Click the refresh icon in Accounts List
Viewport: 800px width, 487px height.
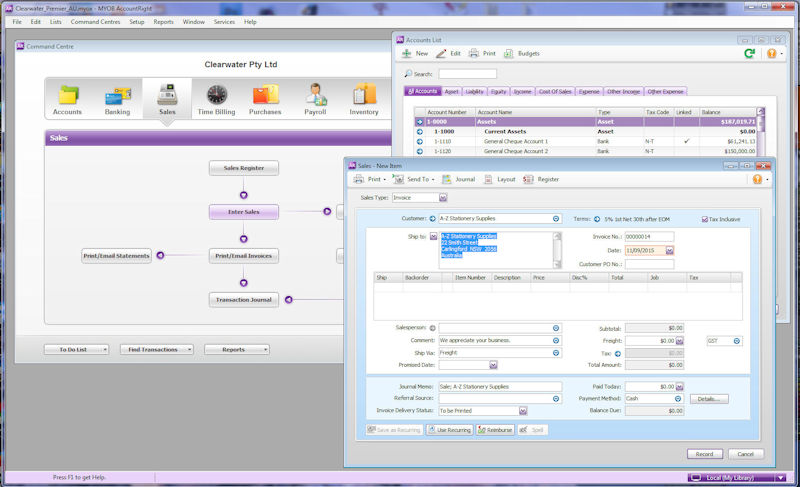pos(749,53)
